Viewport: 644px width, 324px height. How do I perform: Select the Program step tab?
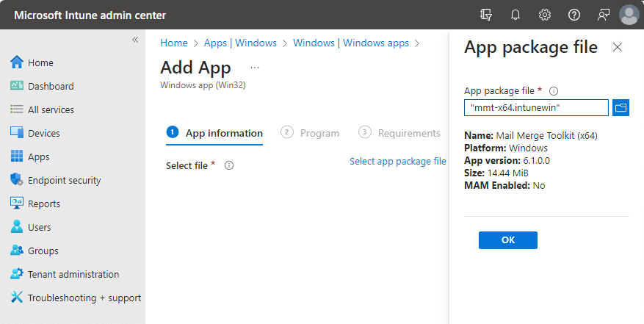coord(310,133)
